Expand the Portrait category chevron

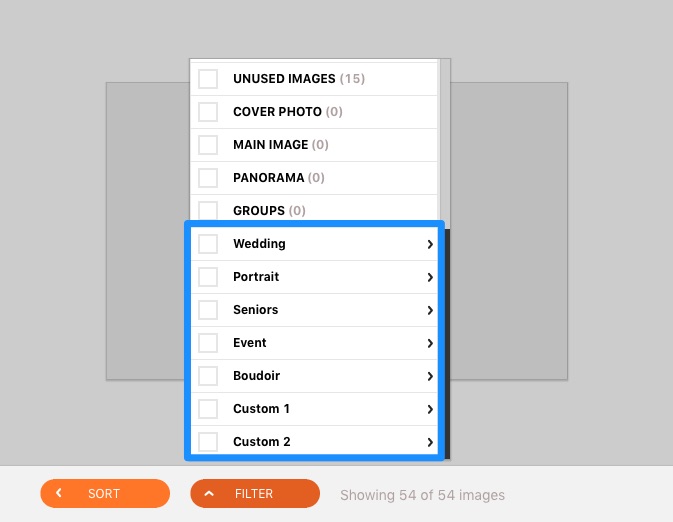430,277
